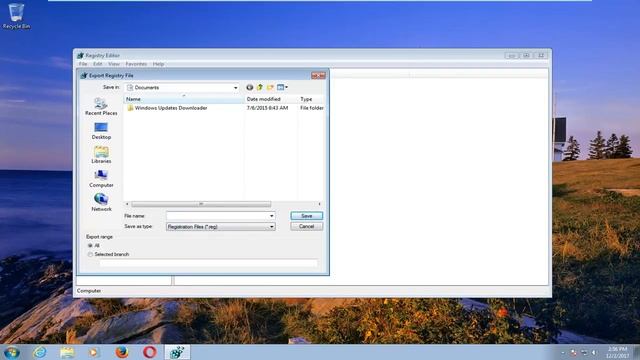640x360 pixels.
Task: Sort files by the Name column
Action: [183, 99]
